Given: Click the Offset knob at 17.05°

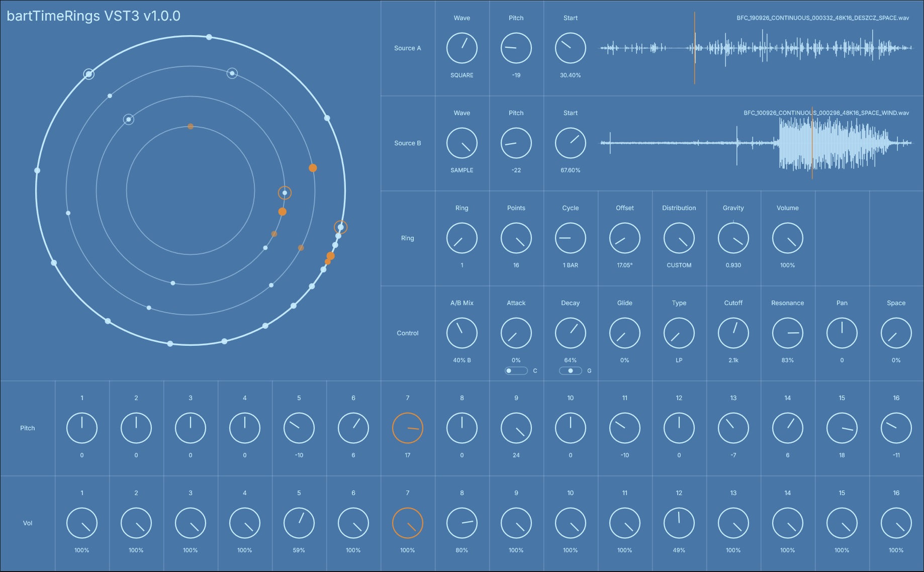Looking at the screenshot, I should (624, 238).
